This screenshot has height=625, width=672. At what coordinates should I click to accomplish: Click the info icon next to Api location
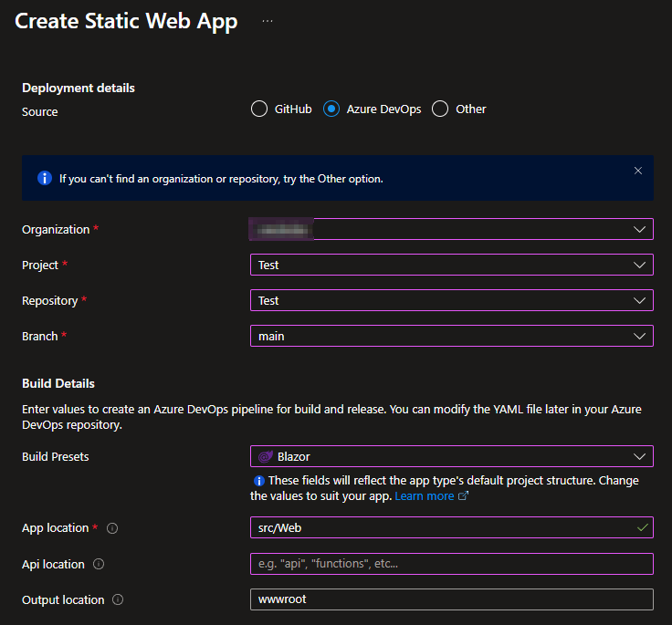pos(99,564)
